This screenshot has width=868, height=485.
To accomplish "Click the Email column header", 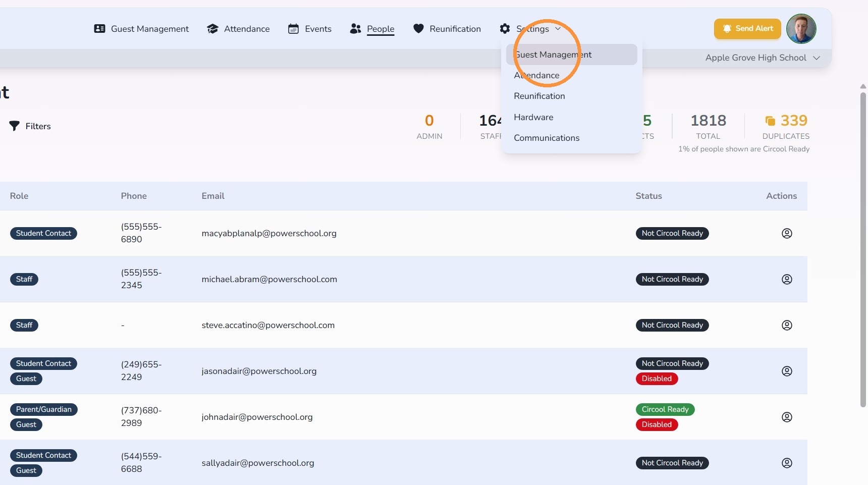I will click(213, 196).
